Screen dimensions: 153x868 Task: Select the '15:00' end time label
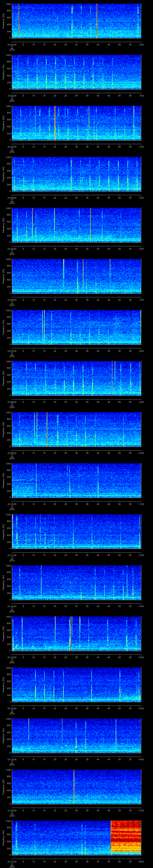[141, 708]
